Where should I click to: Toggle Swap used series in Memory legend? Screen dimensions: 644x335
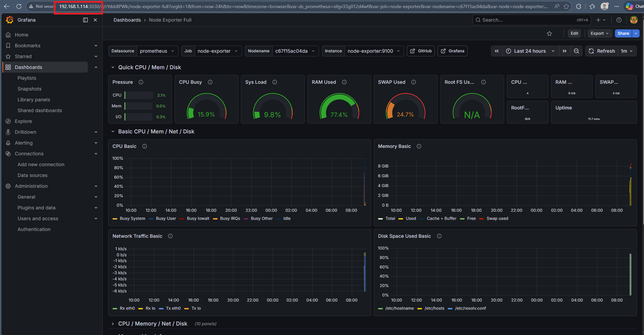pos(497,218)
